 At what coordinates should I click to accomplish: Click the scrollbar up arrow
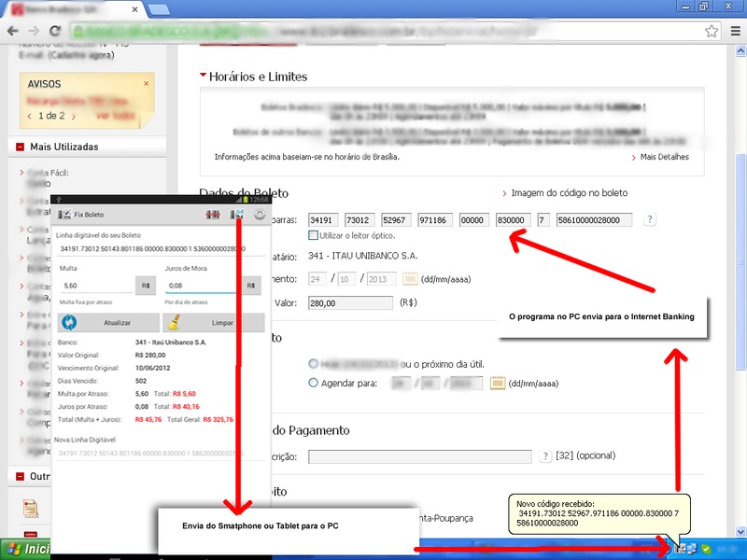click(740, 50)
